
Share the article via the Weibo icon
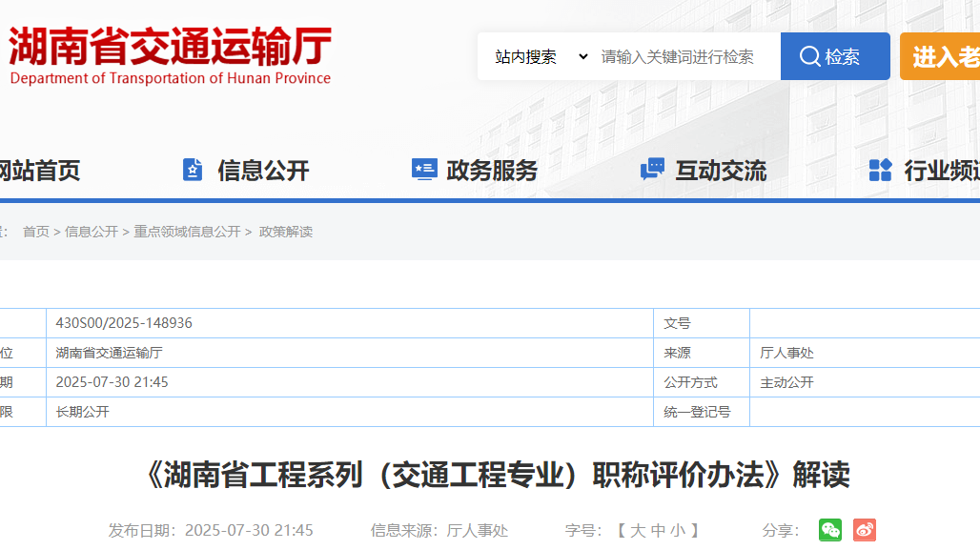point(863,529)
